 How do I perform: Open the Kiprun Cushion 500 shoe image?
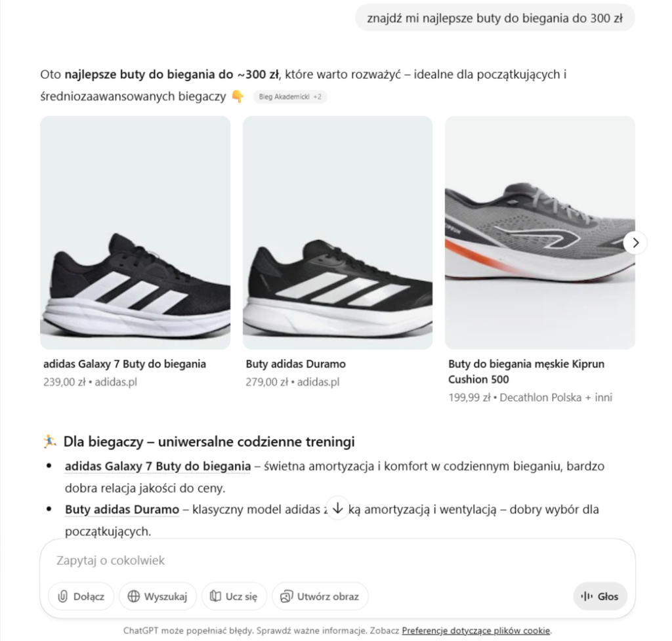(539, 233)
